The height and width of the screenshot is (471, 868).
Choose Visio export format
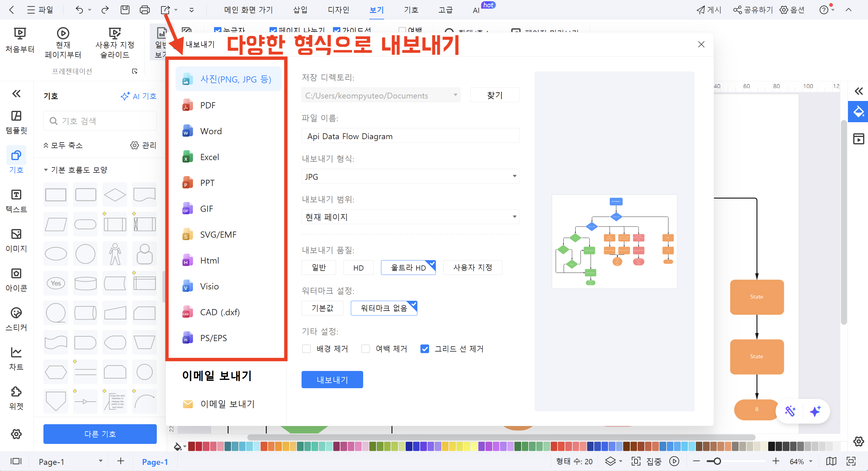click(x=209, y=286)
